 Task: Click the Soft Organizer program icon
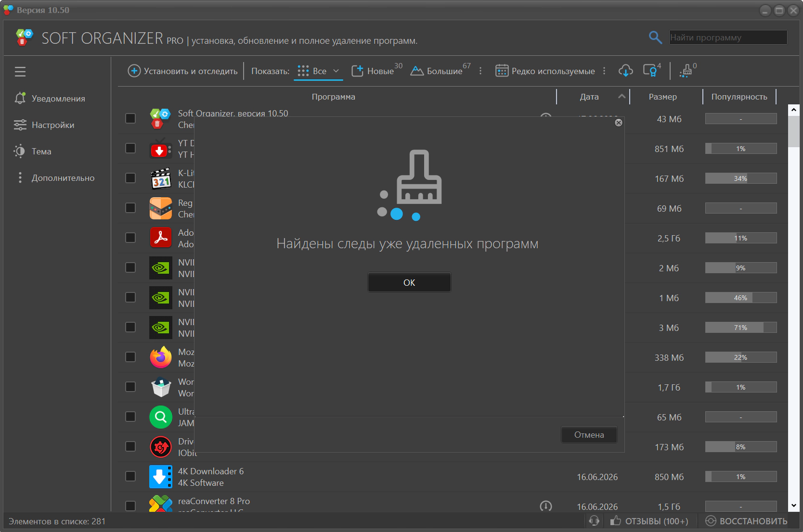(x=160, y=119)
